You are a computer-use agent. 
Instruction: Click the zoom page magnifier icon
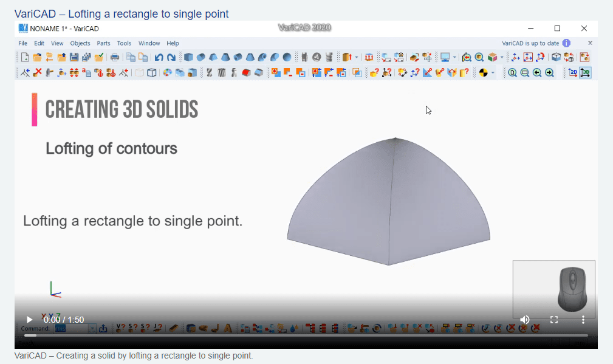[x=512, y=73]
